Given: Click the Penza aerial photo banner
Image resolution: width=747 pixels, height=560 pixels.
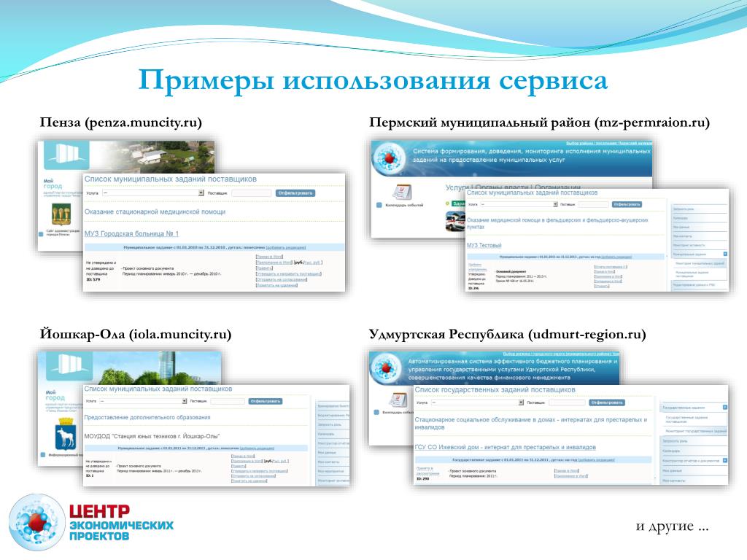Looking at the screenshot, I should click(x=152, y=157).
